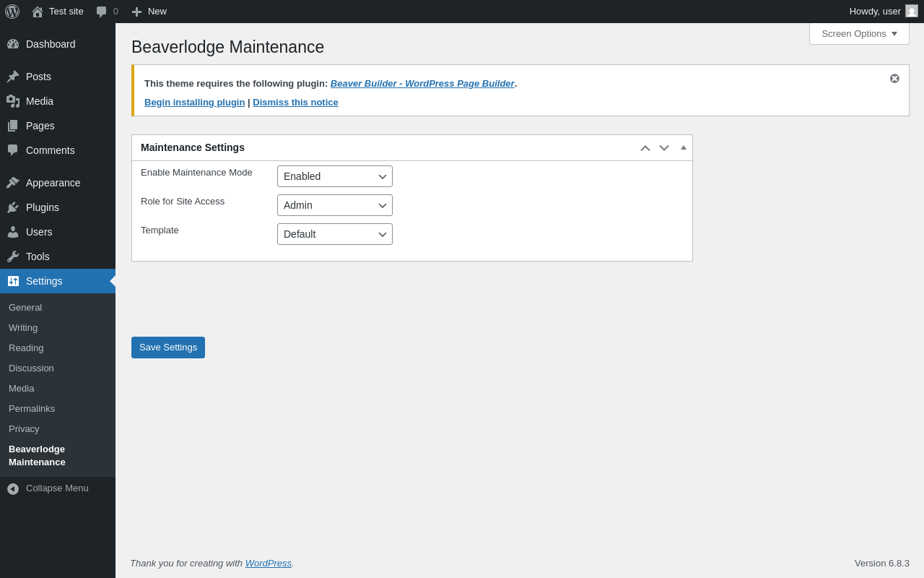Open the Test site home icon

tap(38, 12)
